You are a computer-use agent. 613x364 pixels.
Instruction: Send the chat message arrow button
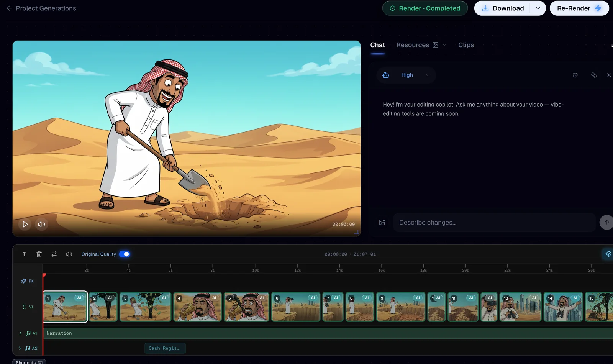(x=606, y=223)
